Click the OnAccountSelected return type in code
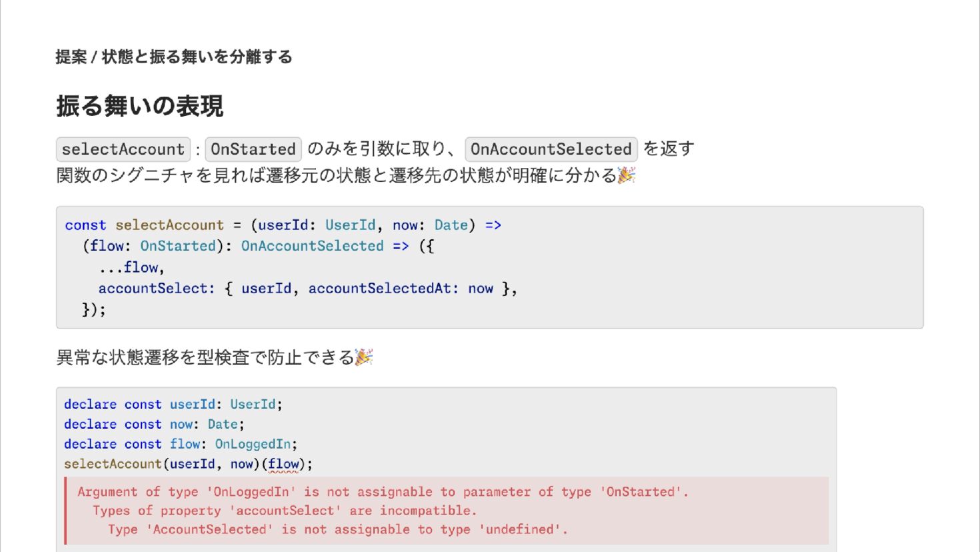Image resolution: width=980 pixels, height=552 pixels. point(312,246)
